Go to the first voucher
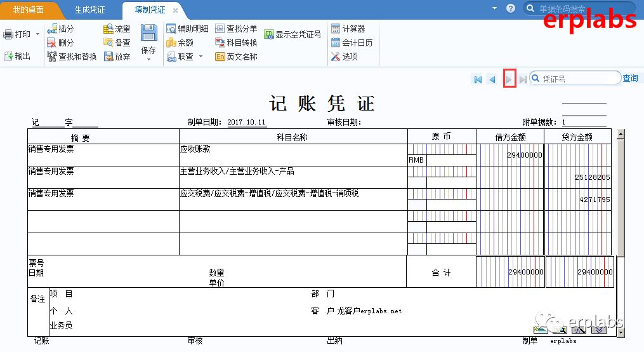Image resolution: width=644 pixels, height=352 pixels. coord(478,79)
